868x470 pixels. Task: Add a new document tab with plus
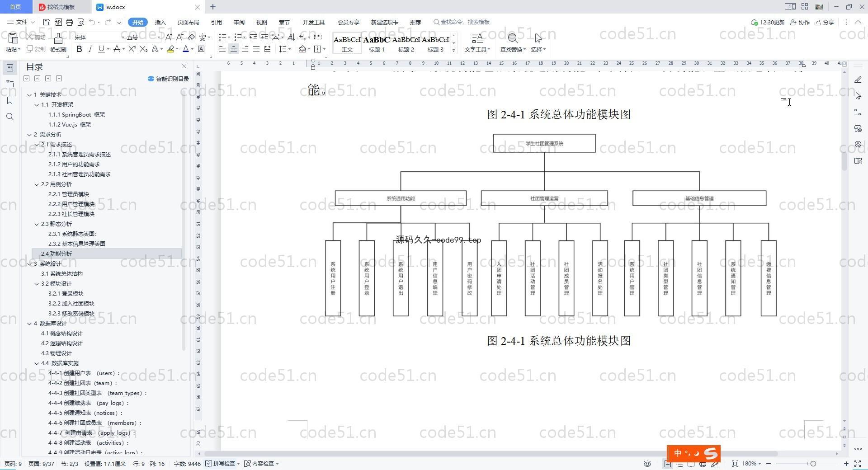click(x=213, y=7)
